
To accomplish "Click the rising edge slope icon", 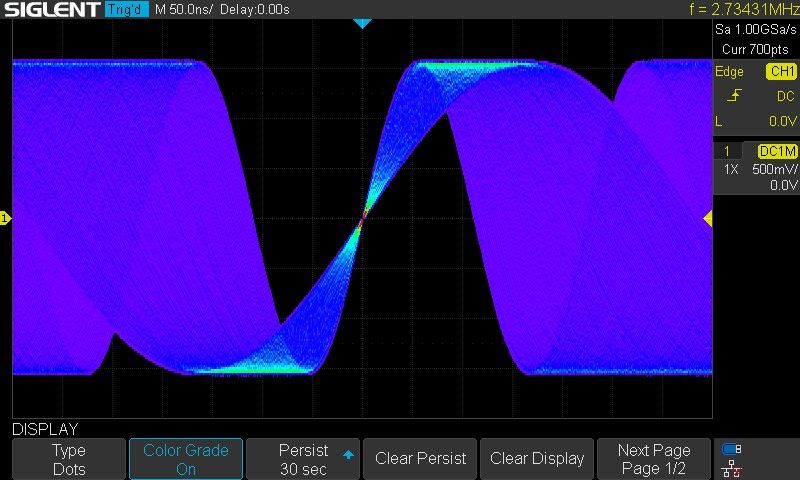I will coord(734,95).
